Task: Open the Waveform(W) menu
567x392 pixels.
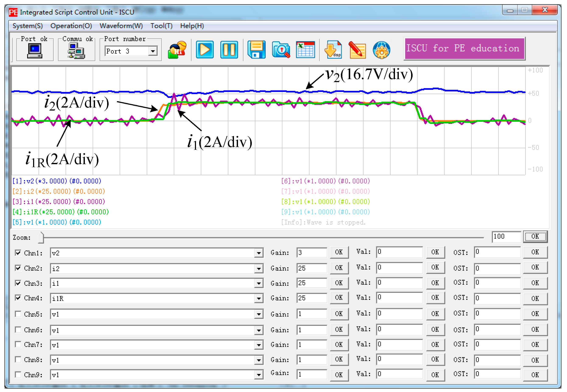Action: [121, 26]
